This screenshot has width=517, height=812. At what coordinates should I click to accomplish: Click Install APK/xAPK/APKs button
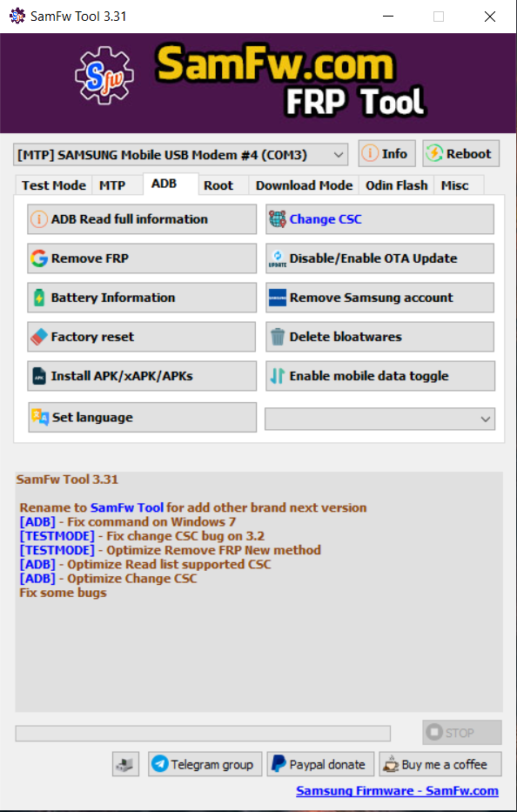142,376
